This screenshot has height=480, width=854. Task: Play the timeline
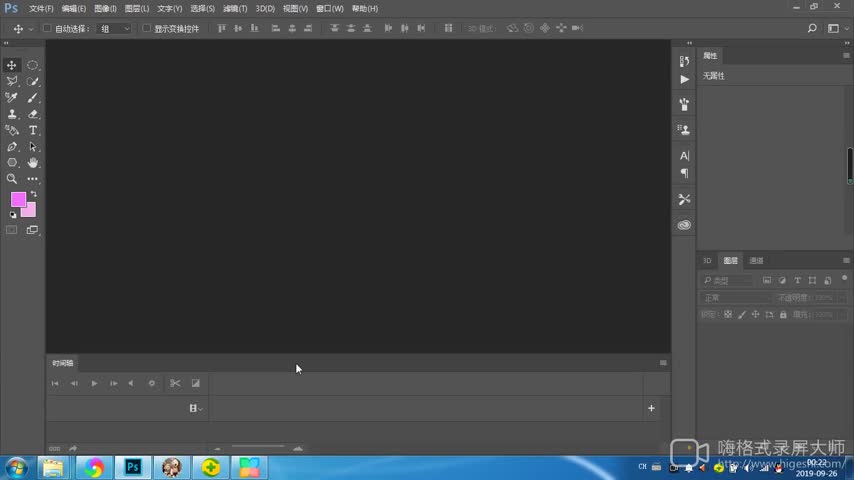[x=94, y=384]
